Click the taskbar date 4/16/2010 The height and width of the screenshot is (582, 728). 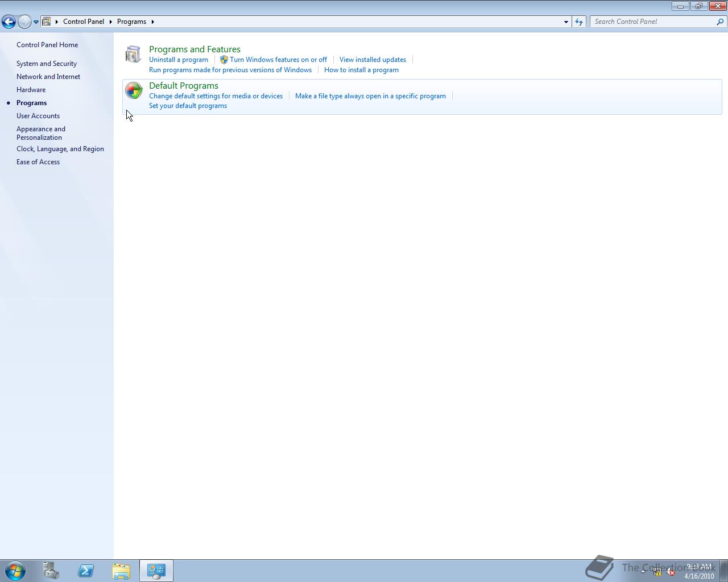[x=699, y=576]
